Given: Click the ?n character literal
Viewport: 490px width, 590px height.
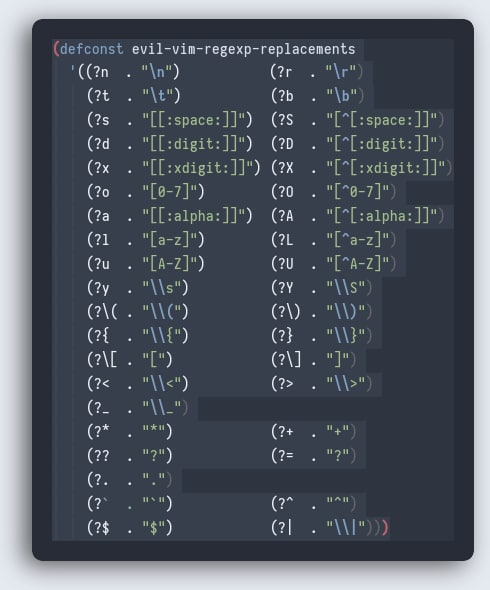Looking at the screenshot, I should (101, 71).
